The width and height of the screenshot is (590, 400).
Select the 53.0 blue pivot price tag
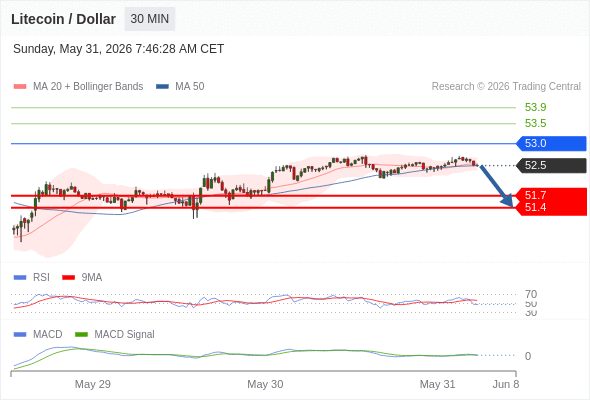[x=551, y=143]
